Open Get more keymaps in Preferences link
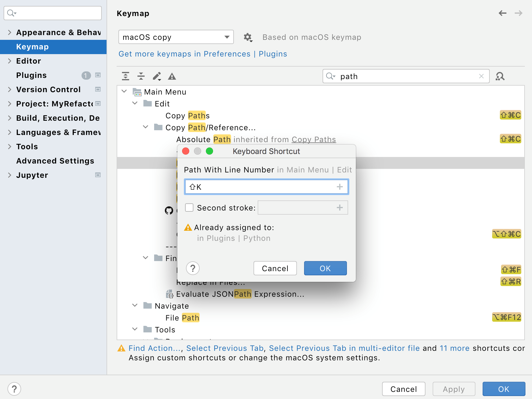The image size is (532, 399). [184, 54]
